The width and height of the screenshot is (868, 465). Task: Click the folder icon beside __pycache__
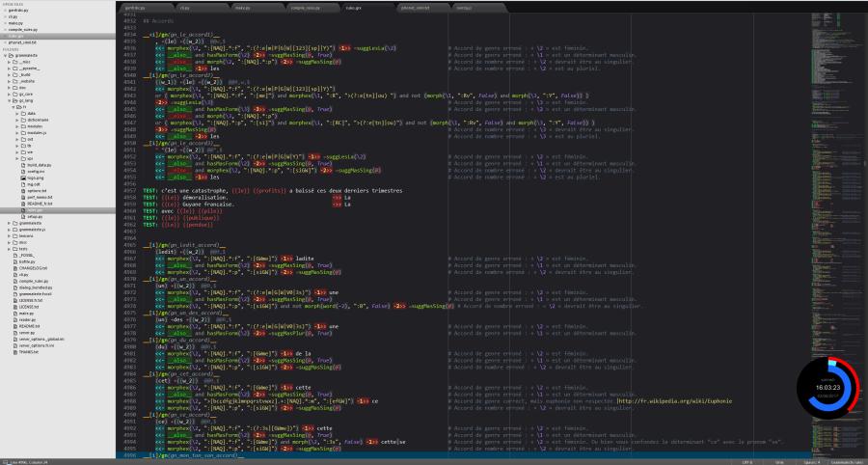pyautogui.click(x=16, y=68)
